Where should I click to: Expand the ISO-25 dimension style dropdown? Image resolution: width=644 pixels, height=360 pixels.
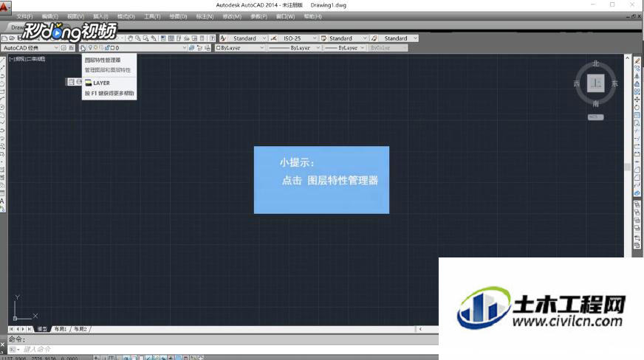(x=315, y=38)
